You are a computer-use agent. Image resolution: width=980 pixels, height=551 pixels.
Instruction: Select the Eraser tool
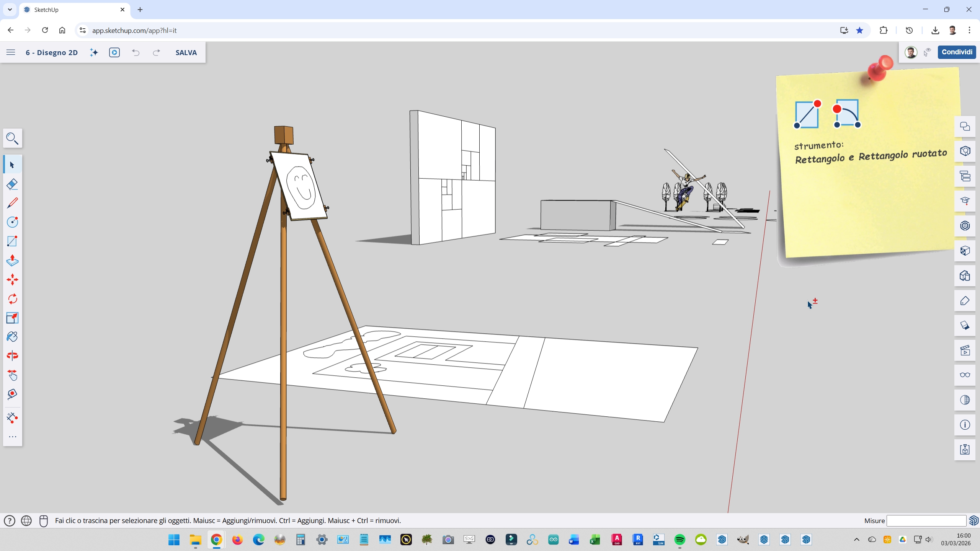[12, 184]
